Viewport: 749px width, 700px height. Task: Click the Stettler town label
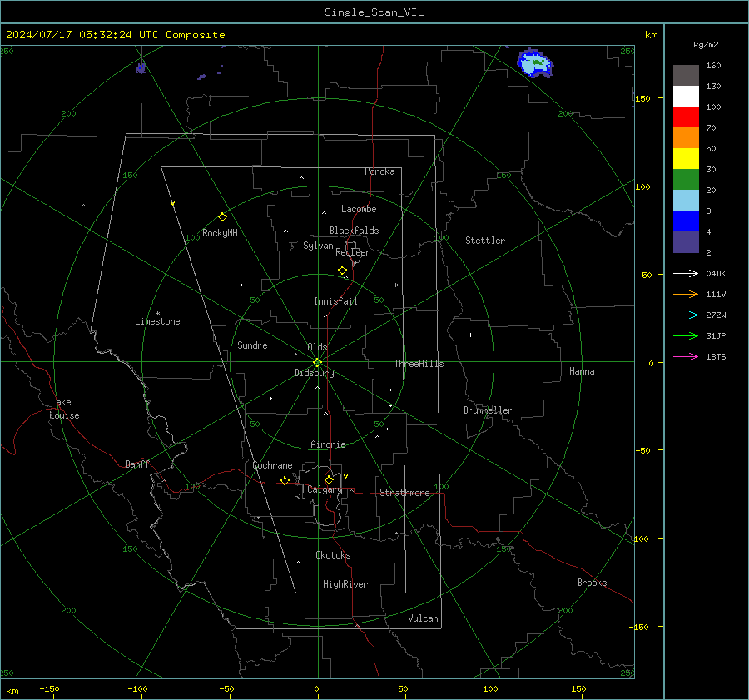(485, 241)
